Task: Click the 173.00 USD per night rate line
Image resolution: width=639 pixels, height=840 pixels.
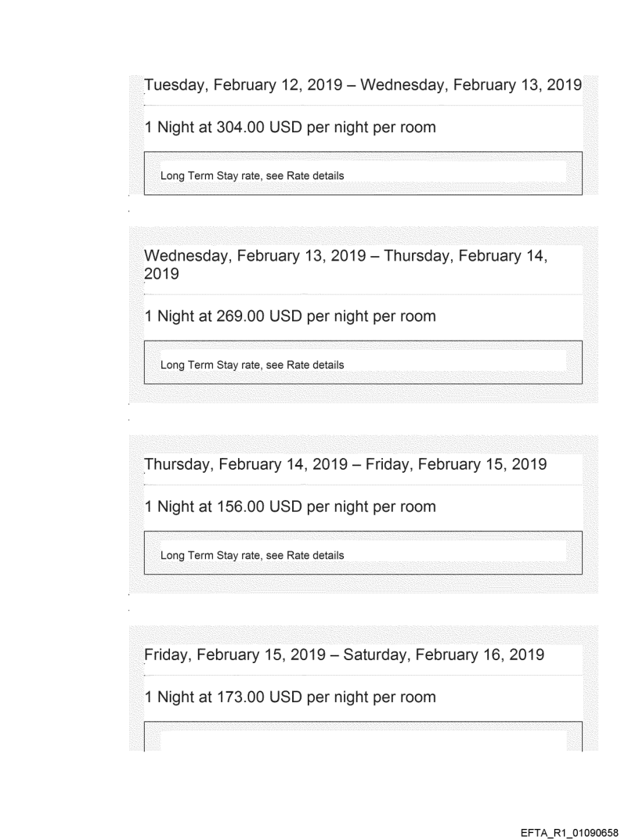Action: pos(290,697)
